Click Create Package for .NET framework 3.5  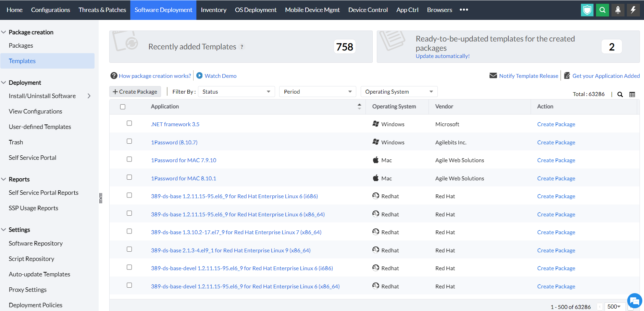click(556, 124)
